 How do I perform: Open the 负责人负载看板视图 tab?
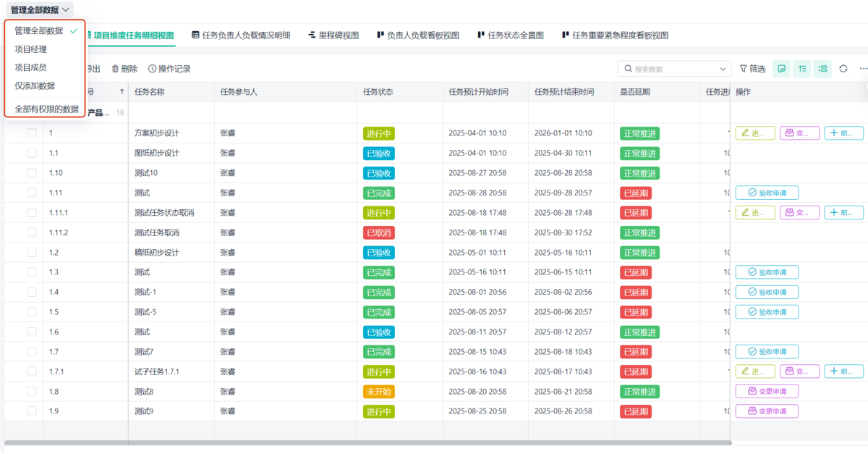[418, 35]
